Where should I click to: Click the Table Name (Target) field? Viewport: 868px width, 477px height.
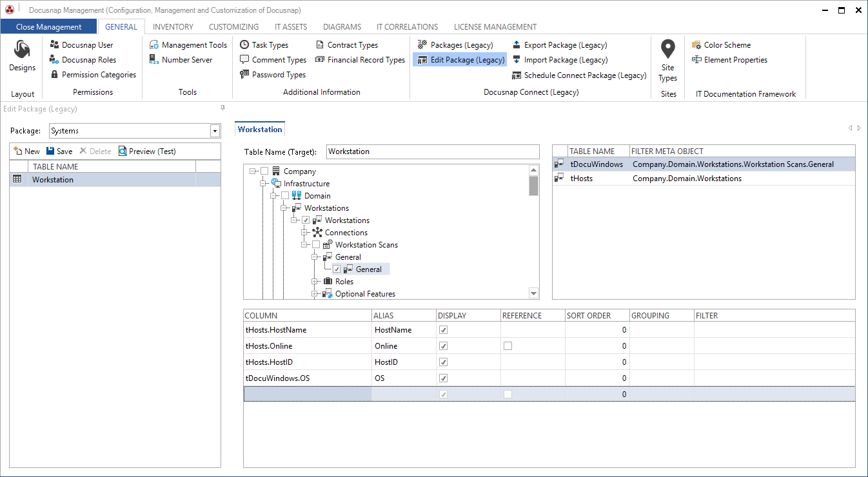pos(433,151)
